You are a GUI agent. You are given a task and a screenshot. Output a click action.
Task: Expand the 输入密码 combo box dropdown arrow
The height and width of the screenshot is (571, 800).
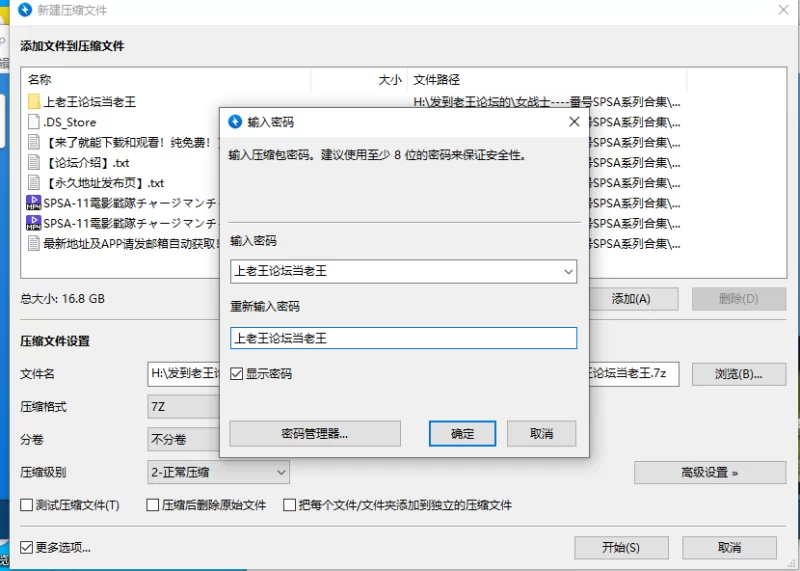click(568, 271)
